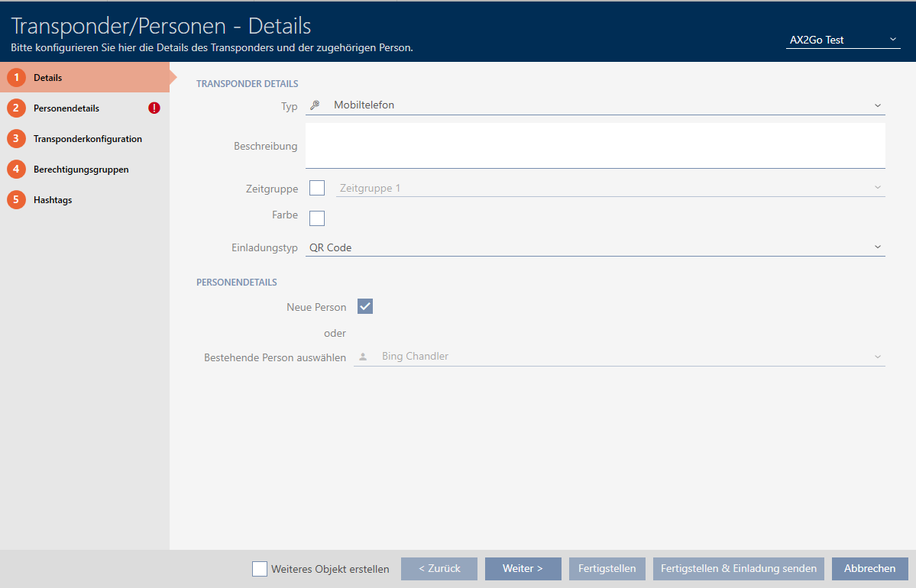Click the step 2 orange number badge

(x=16, y=108)
